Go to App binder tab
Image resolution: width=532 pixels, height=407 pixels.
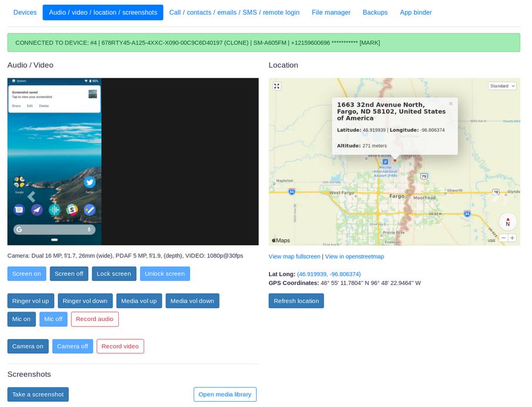pos(415,12)
